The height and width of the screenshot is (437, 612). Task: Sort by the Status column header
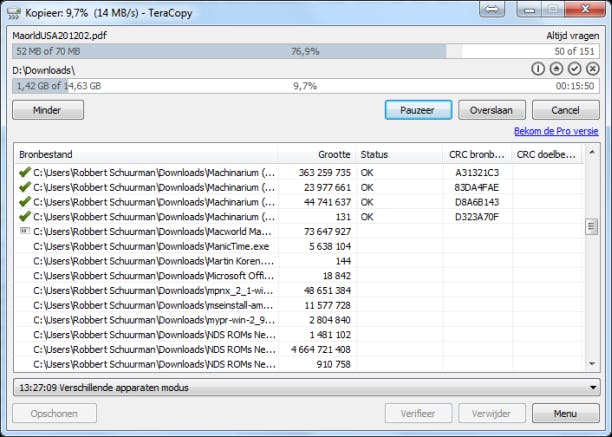click(x=399, y=155)
